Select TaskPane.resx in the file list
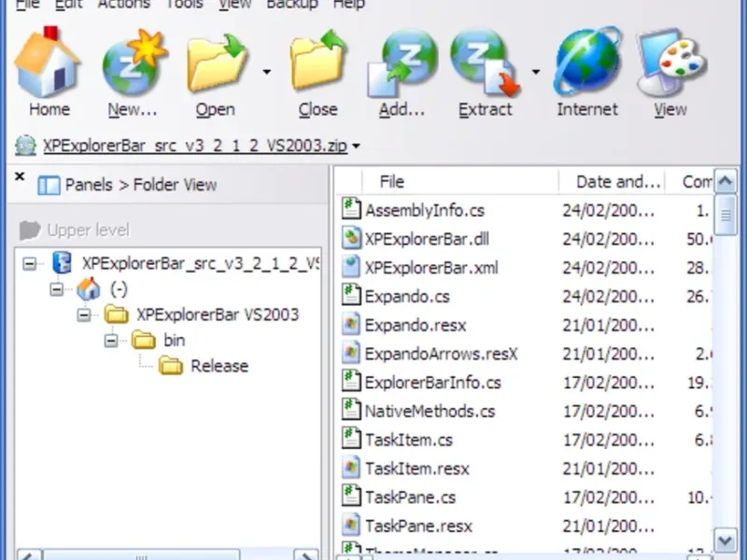Image resolution: width=747 pixels, height=560 pixels. point(418,525)
